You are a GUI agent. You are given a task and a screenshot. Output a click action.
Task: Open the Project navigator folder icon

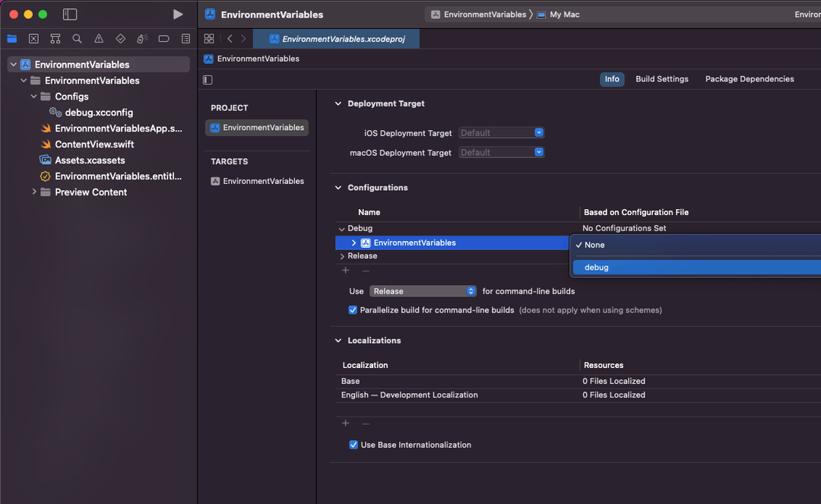(x=11, y=38)
